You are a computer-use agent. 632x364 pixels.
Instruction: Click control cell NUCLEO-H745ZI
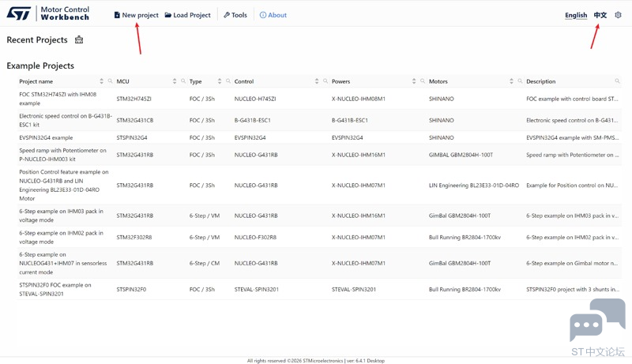[x=255, y=99]
